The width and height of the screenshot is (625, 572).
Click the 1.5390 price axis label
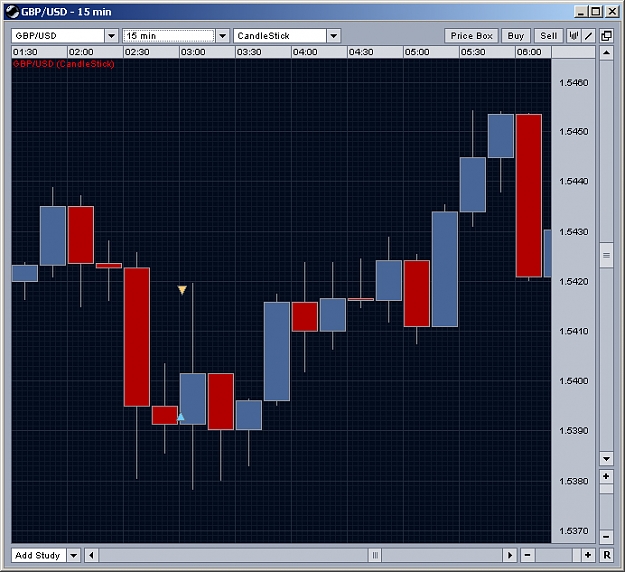(574, 431)
